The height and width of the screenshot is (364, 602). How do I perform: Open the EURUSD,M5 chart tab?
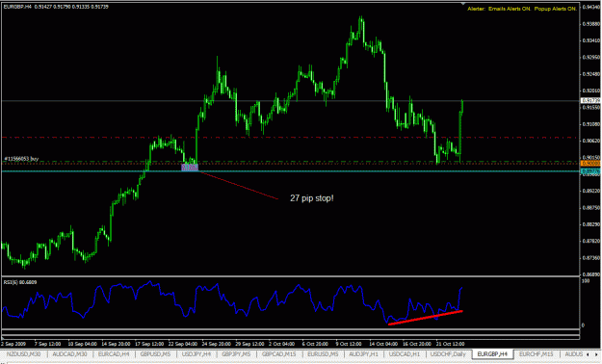click(x=323, y=354)
